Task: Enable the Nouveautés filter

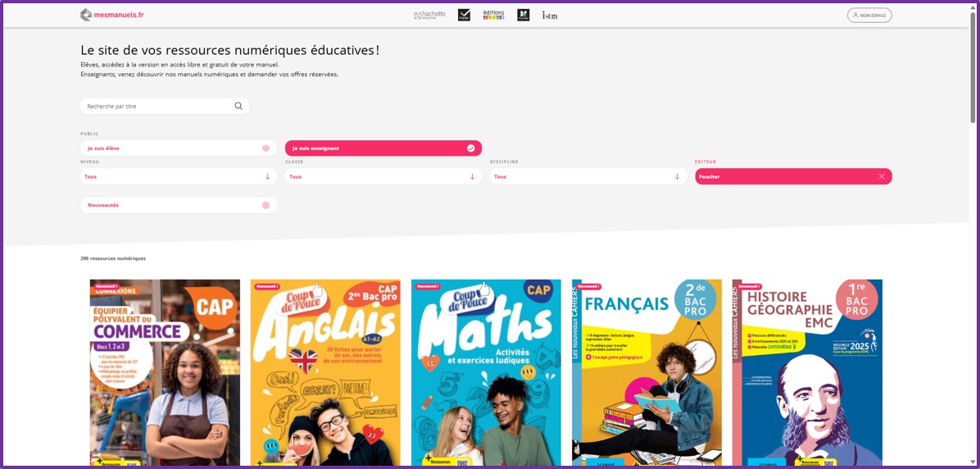Action: (x=178, y=205)
